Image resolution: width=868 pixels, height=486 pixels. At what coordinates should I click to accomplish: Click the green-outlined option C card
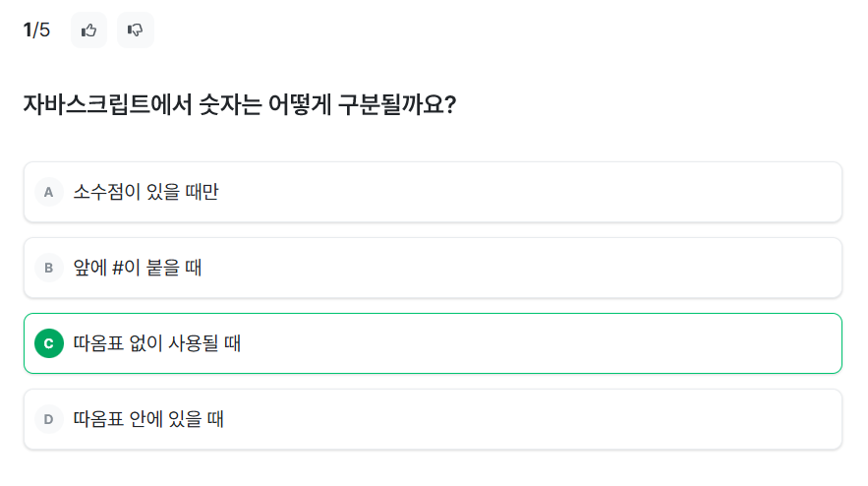433,343
